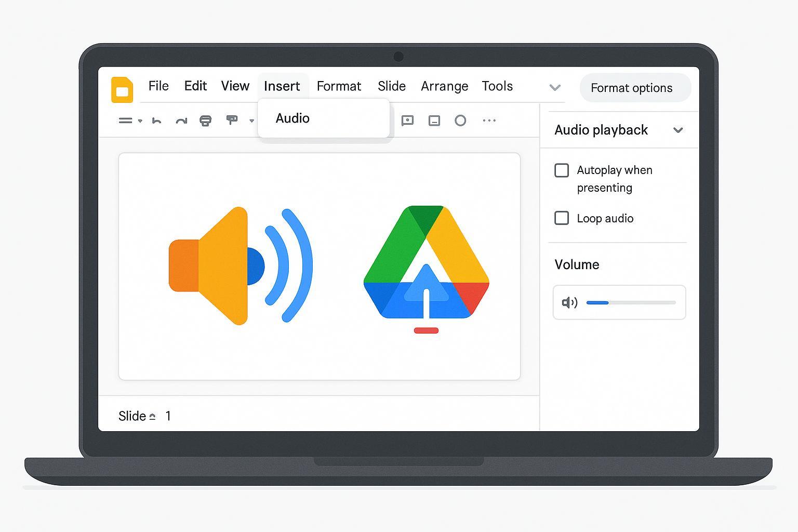Screen dimensions: 798x532
Task: Click the add comment icon
Action: [408, 121]
